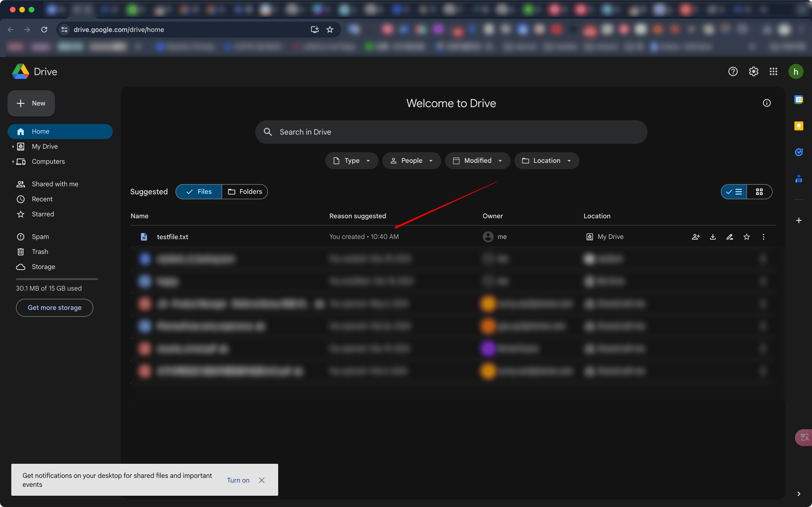Open Shared with me
The image size is (812, 507).
55,184
